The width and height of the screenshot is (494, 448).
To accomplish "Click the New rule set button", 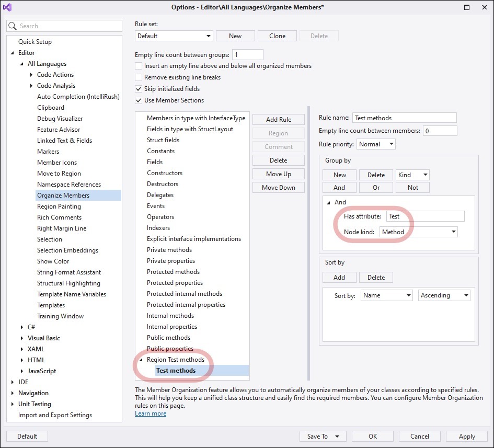I will coord(235,36).
